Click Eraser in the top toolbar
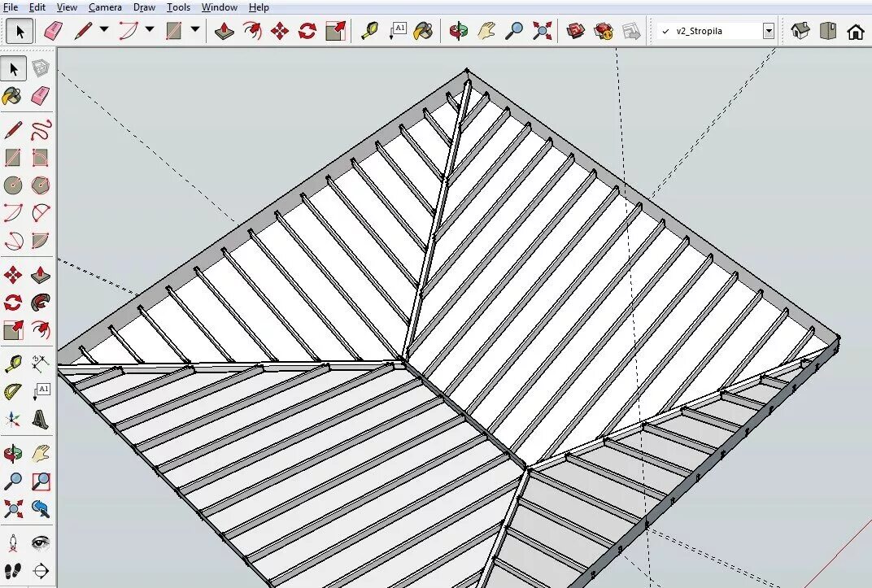Image resolution: width=872 pixels, height=588 pixels. pos(53,31)
